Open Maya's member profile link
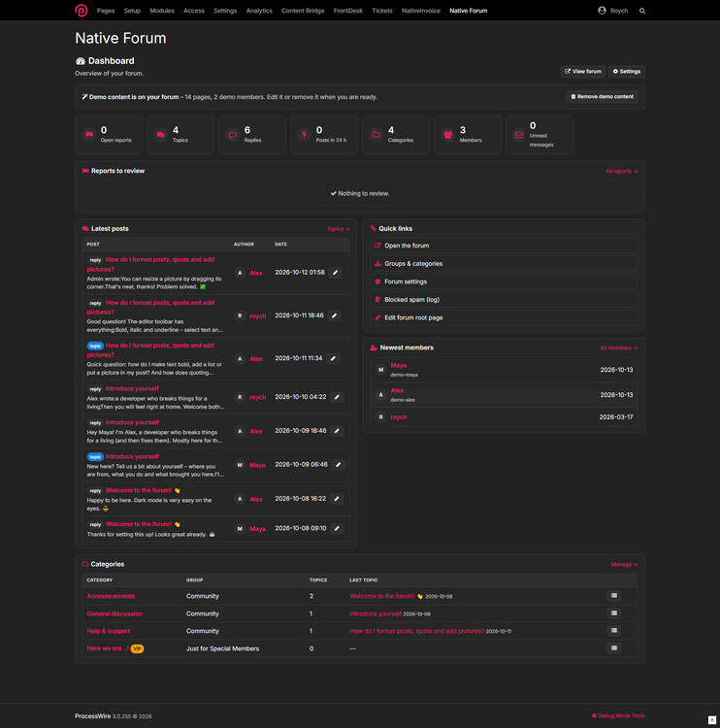The image size is (720, 728). click(398, 365)
